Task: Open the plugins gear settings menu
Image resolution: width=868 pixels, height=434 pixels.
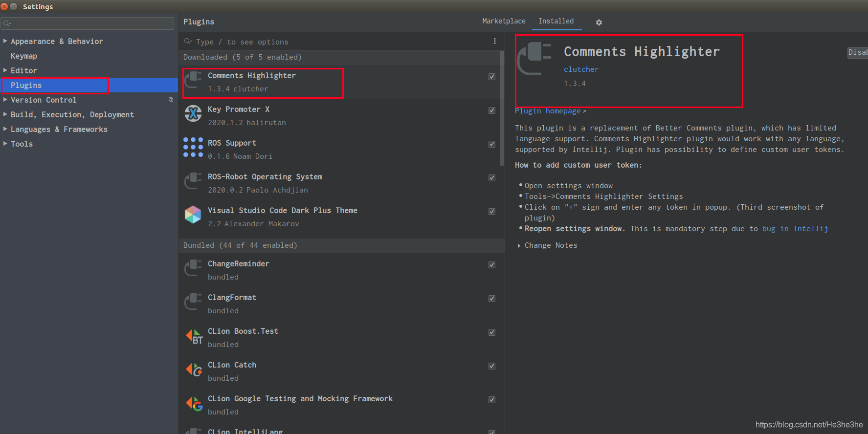Action: pos(599,22)
